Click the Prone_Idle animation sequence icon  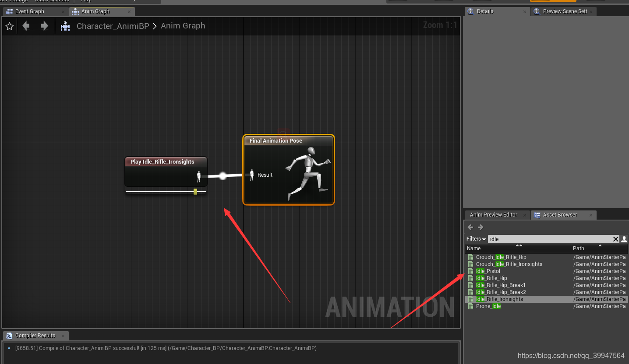pos(471,306)
